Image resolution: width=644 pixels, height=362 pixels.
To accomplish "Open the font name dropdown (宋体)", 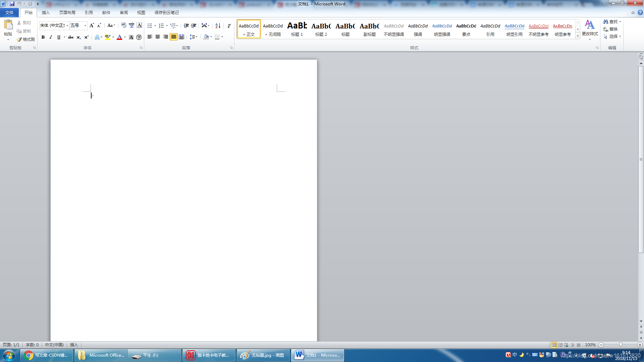I will [67, 25].
